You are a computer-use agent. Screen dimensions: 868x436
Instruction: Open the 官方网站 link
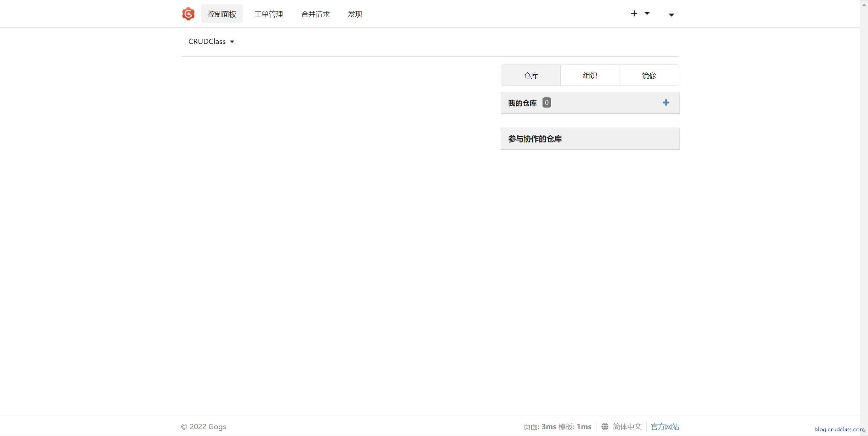coord(665,426)
